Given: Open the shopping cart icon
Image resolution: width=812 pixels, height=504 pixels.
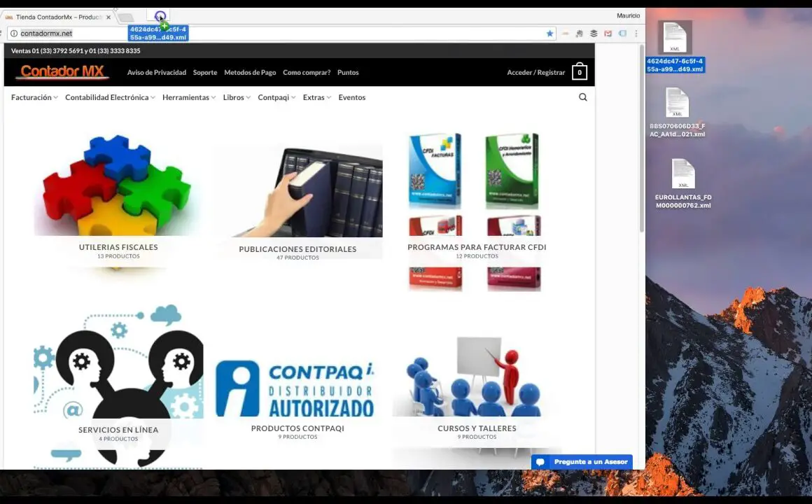Looking at the screenshot, I should (580, 72).
